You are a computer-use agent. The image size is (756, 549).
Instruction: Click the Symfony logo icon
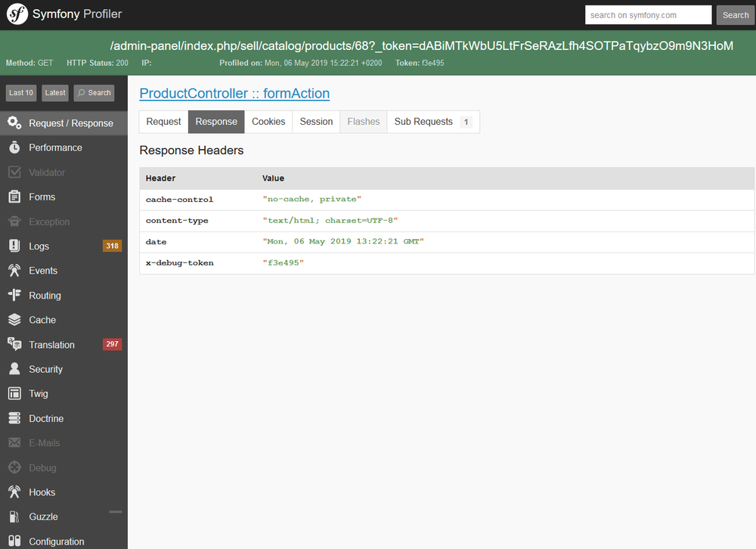coord(17,14)
